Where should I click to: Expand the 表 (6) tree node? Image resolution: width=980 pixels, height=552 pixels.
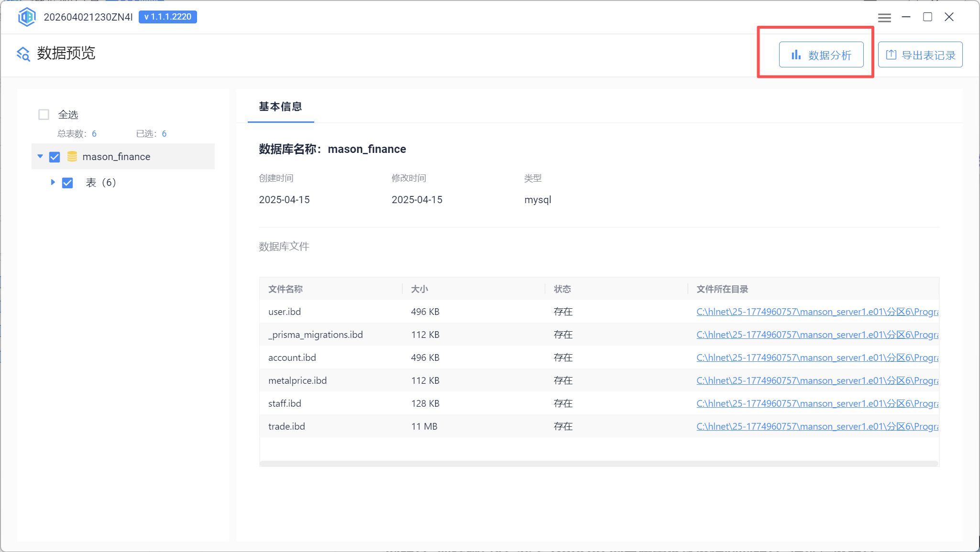point(53,182)
